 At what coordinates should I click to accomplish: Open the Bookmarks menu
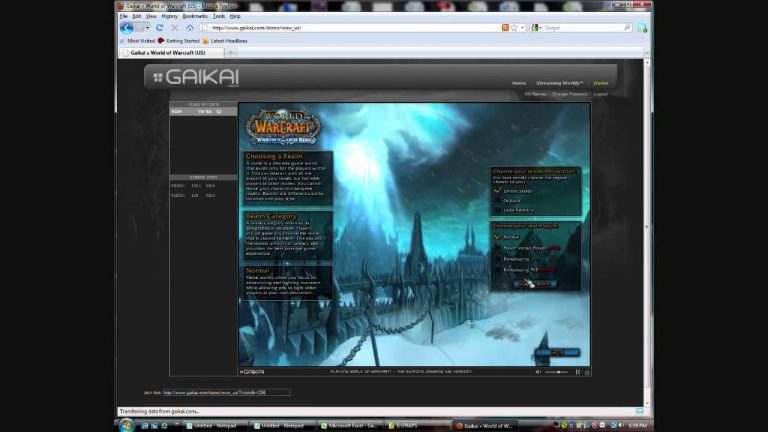195,16
